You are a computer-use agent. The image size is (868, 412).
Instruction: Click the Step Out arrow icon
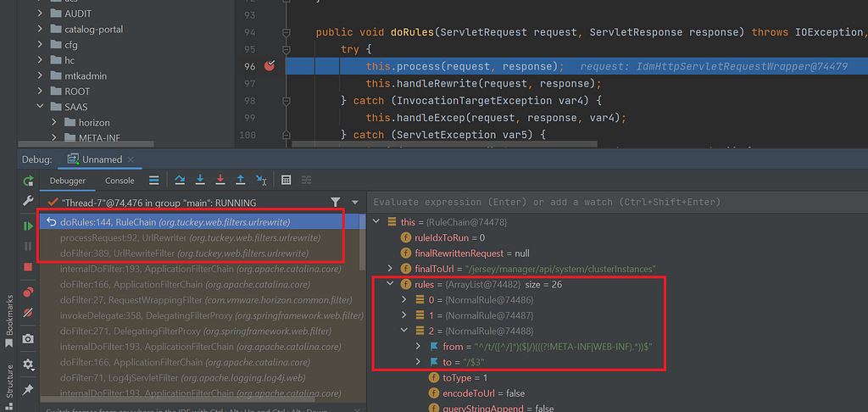tap(241, 180)
